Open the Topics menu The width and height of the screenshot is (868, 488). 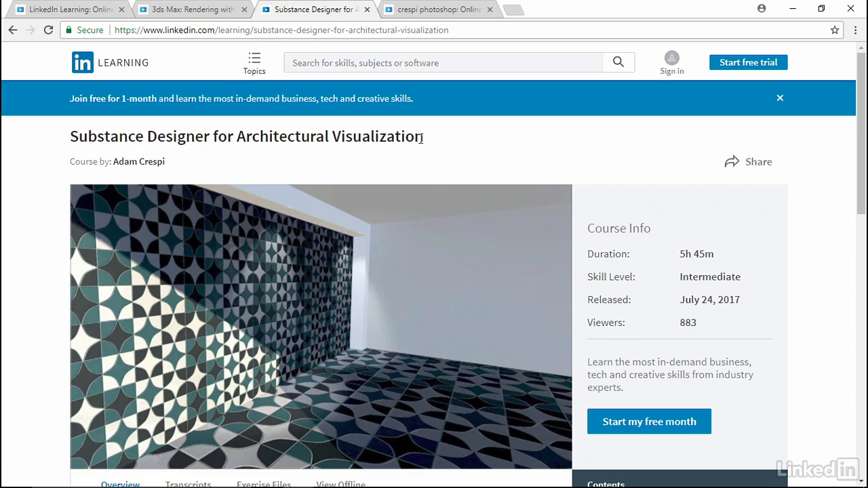click(254, 63)
